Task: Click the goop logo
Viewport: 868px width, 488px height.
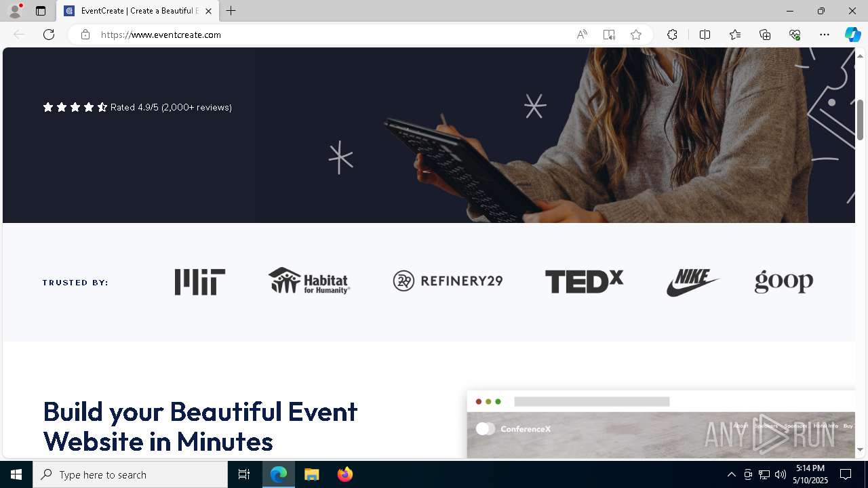Action: pos(784,281)
